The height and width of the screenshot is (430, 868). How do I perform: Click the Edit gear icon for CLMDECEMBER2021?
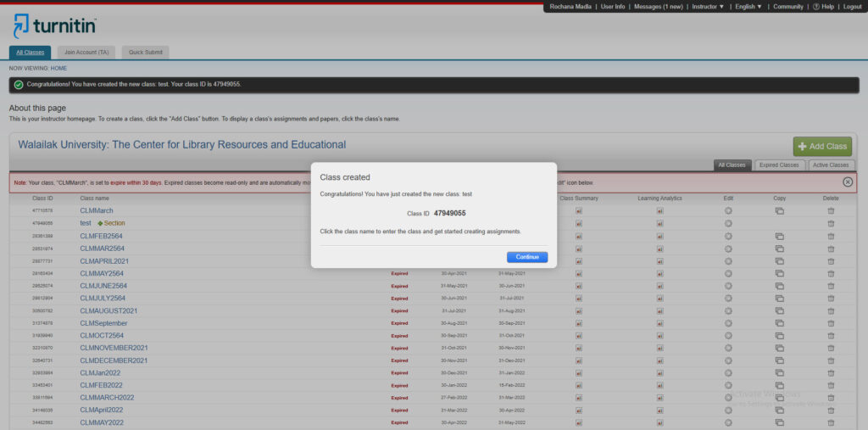728,360
